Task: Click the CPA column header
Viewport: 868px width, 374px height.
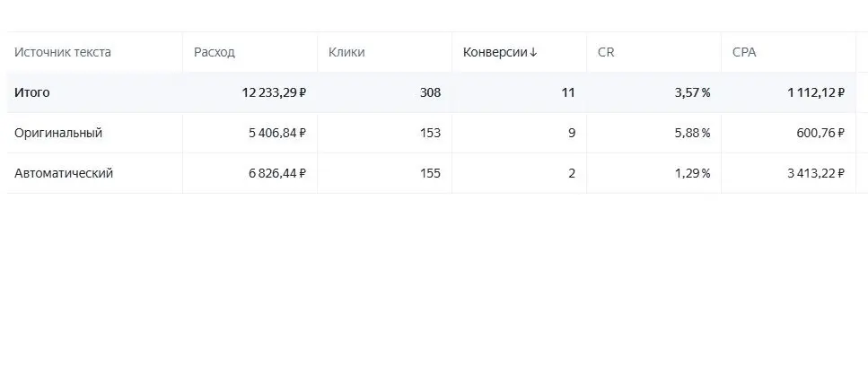Action: pos(744,53)
